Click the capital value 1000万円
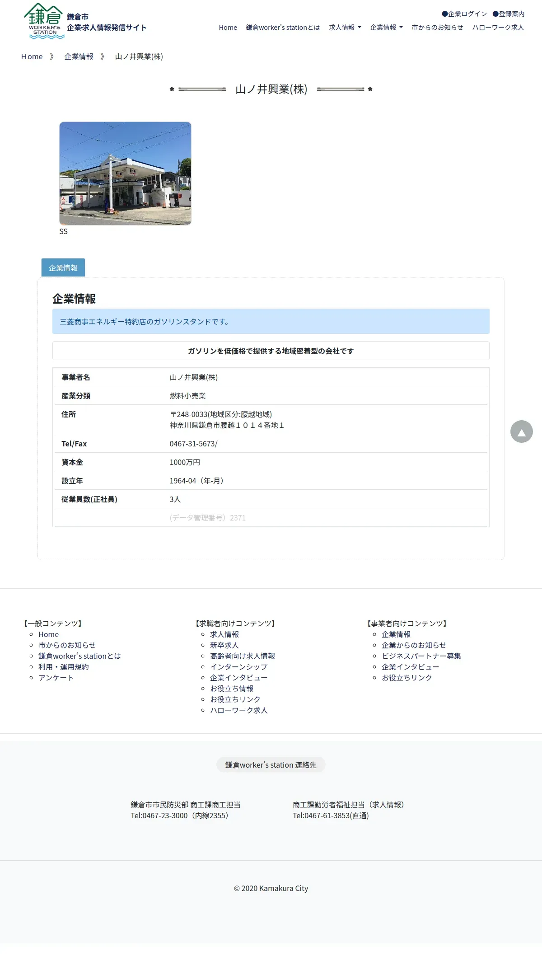 (185, 462)
